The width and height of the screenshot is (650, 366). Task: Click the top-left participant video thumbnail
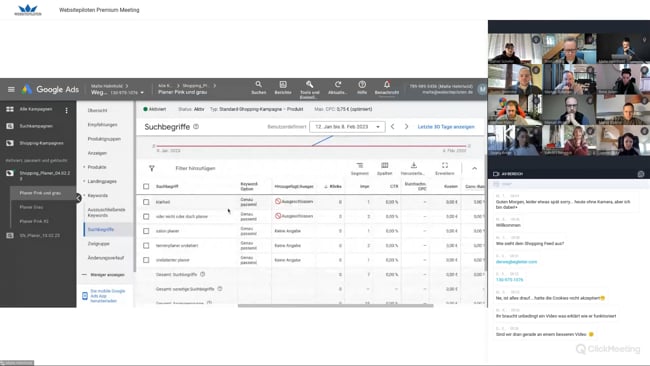(515, 48)
